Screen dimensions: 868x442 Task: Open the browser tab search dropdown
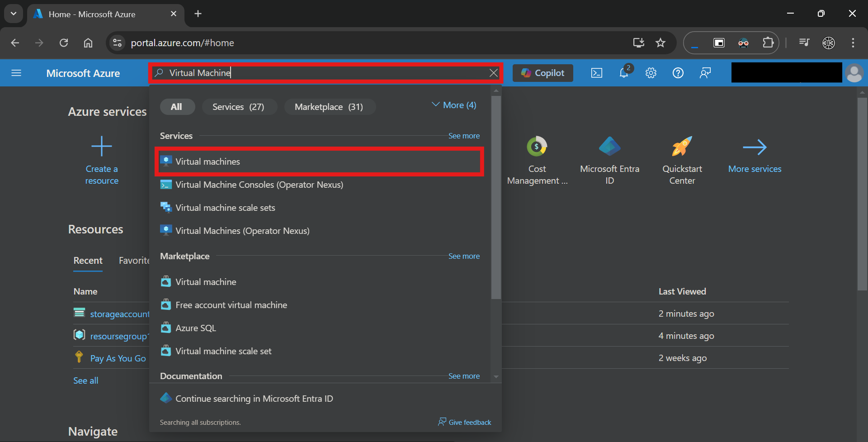click(x=14, y=14)
